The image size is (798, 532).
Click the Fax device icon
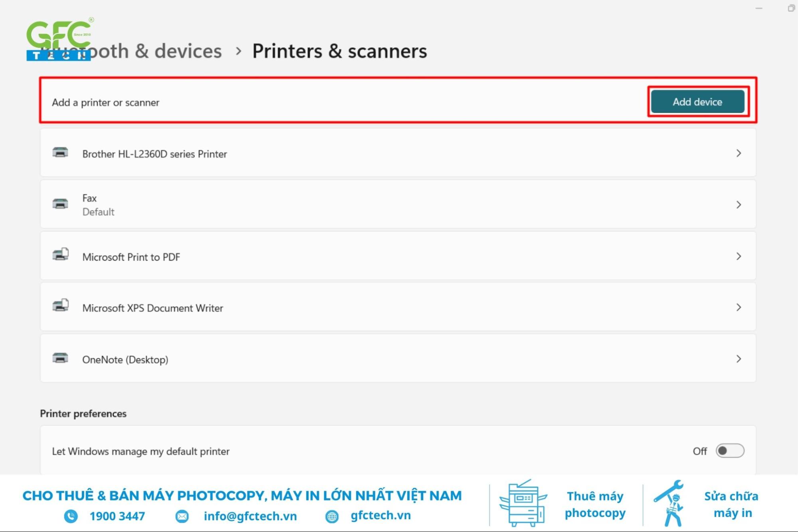[60, 204]
